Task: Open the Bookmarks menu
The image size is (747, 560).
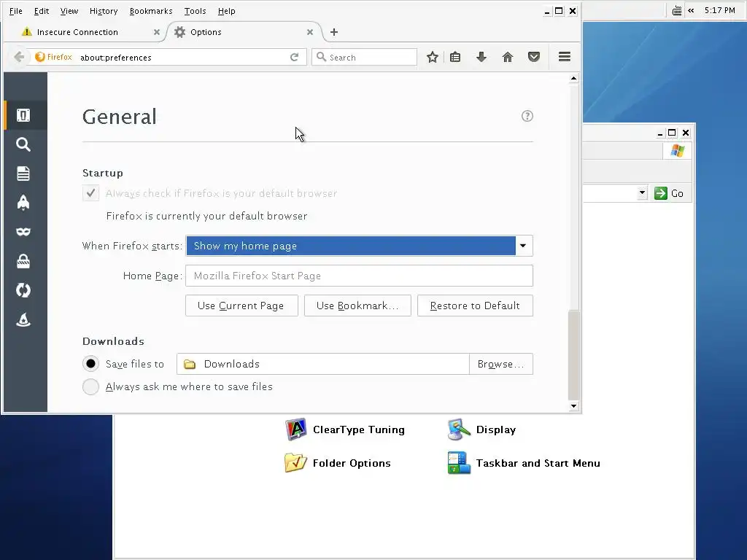Action: pyautogui.click(x=151, y=11)
